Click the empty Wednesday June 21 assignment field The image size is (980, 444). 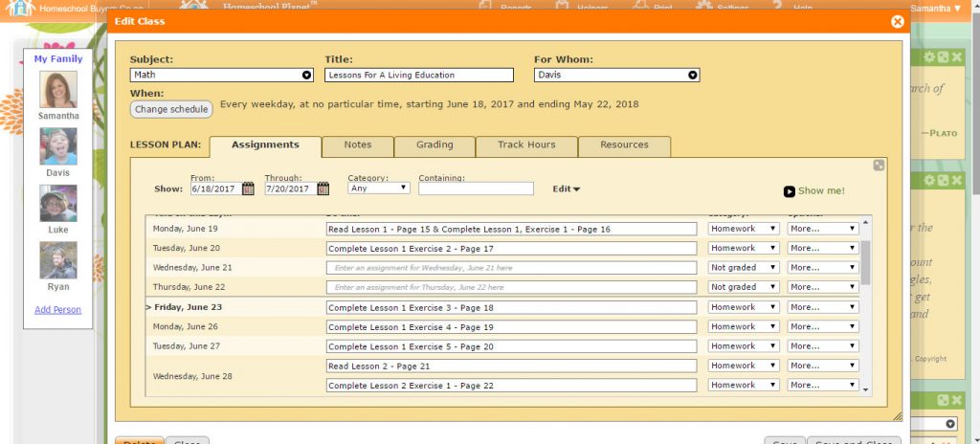[511, 268]
